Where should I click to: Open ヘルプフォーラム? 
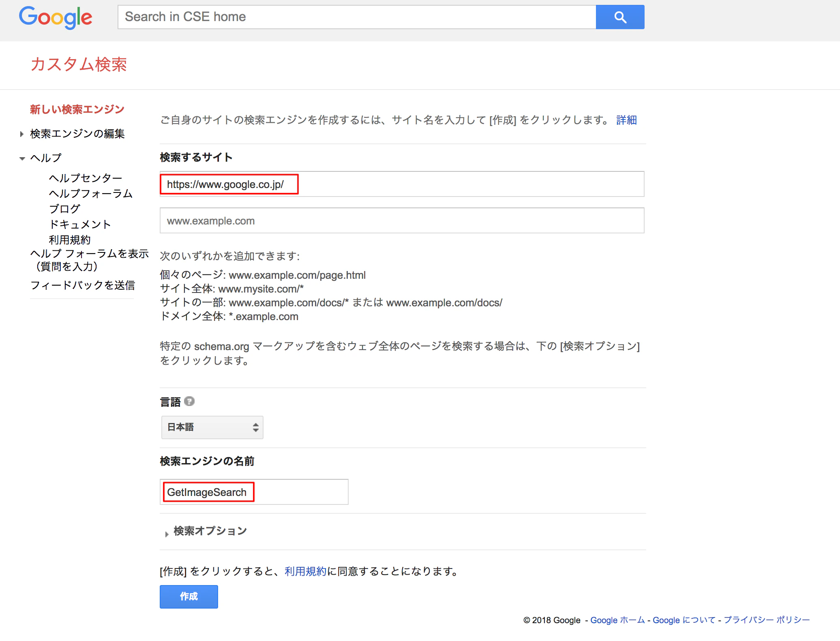click(x=90, y=194)
